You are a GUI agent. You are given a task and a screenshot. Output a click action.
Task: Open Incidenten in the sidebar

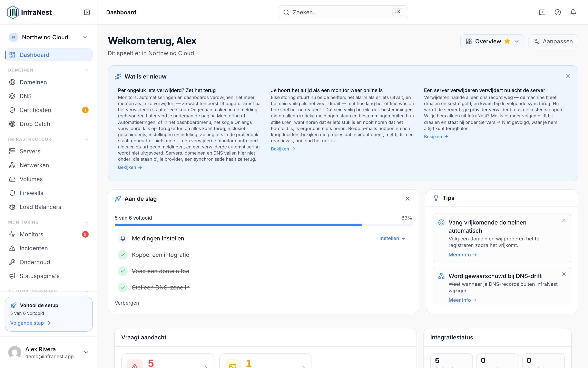(49, 248)
